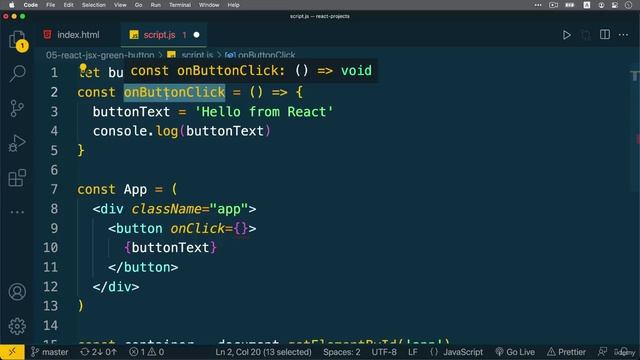Click {buttonText} expression on line 10

click(x=170, y=248)
